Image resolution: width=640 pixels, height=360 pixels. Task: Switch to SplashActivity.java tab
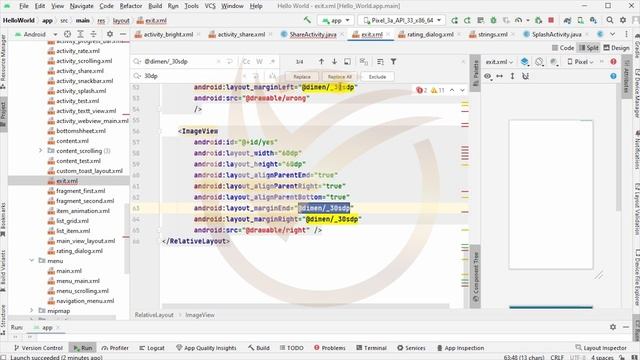pos(556,35)
